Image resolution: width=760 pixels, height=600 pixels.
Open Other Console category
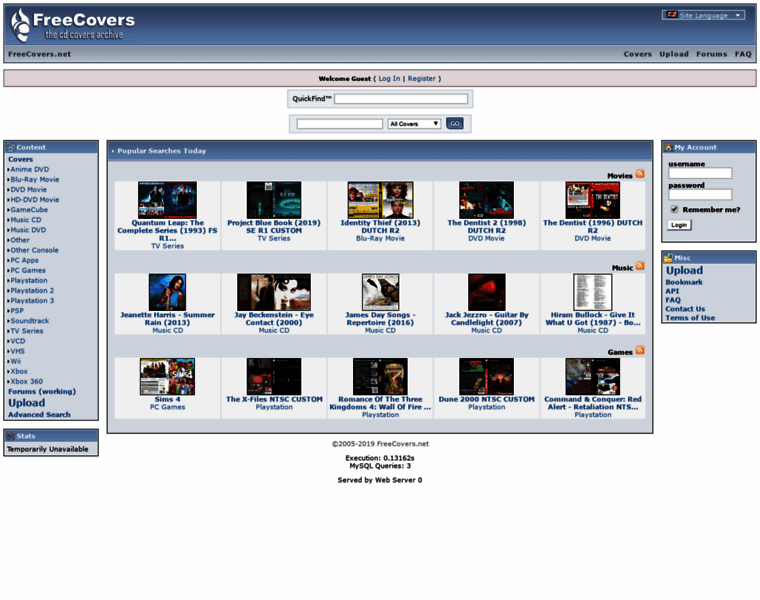[34, 250]
